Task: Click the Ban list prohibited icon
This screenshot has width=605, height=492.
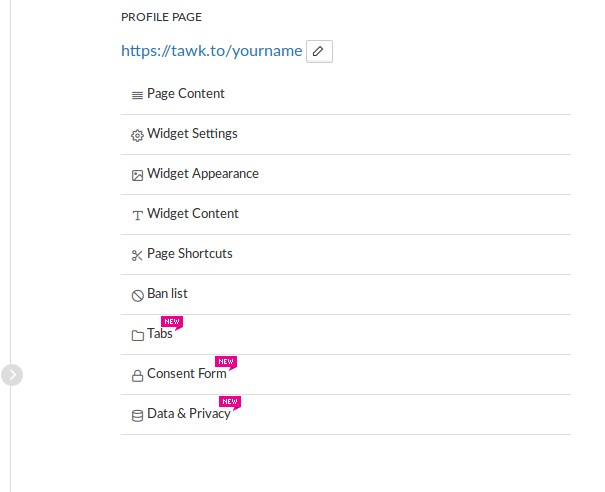Action: (x=137, y=295)
